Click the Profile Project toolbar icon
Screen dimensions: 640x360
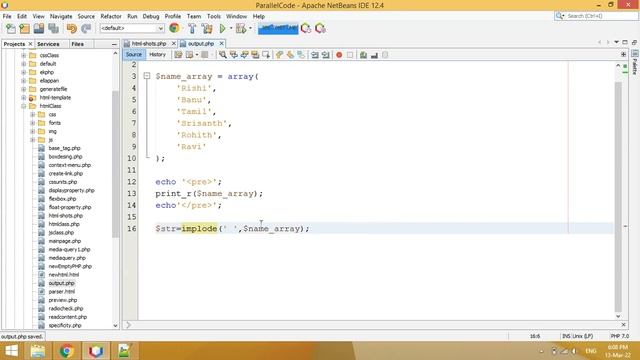[306, 29]
